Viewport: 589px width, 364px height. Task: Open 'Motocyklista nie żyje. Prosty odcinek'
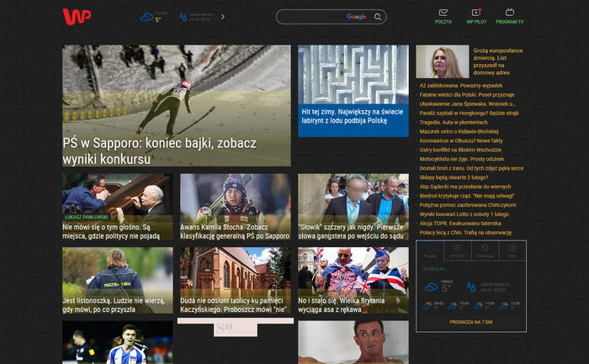coord(462,159)
